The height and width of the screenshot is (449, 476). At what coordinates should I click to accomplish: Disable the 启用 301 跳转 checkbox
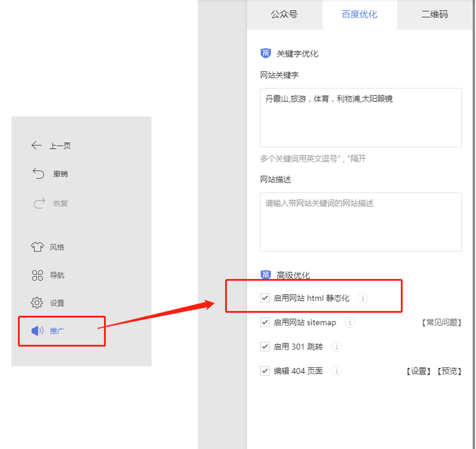tap(265, 347)
